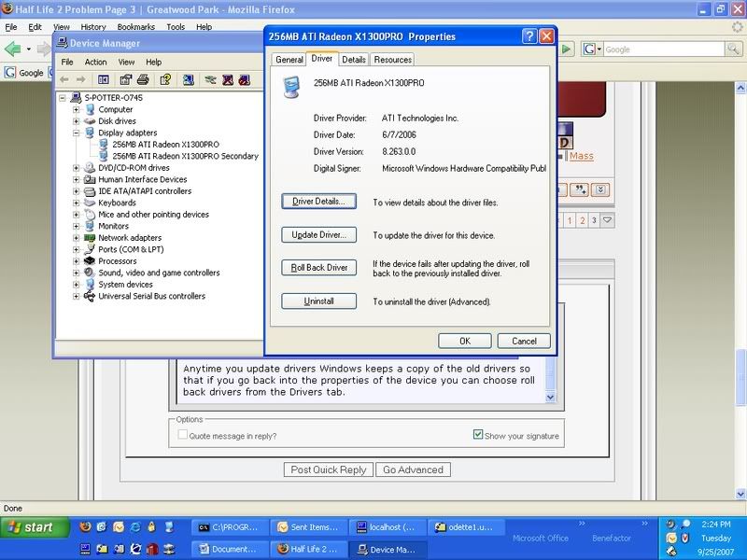Click the properties dialog help question mark
The height and width of the screenshot is (560, 747).
529,36
